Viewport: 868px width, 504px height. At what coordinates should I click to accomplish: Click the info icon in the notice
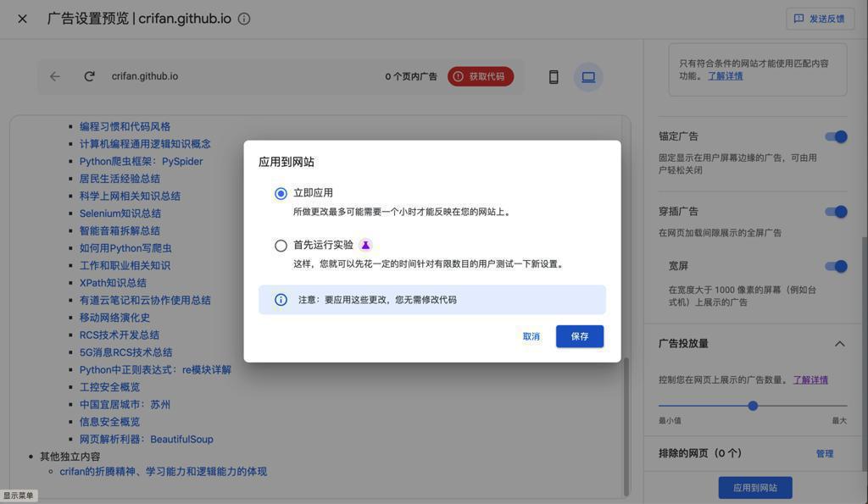coord(281,300)
